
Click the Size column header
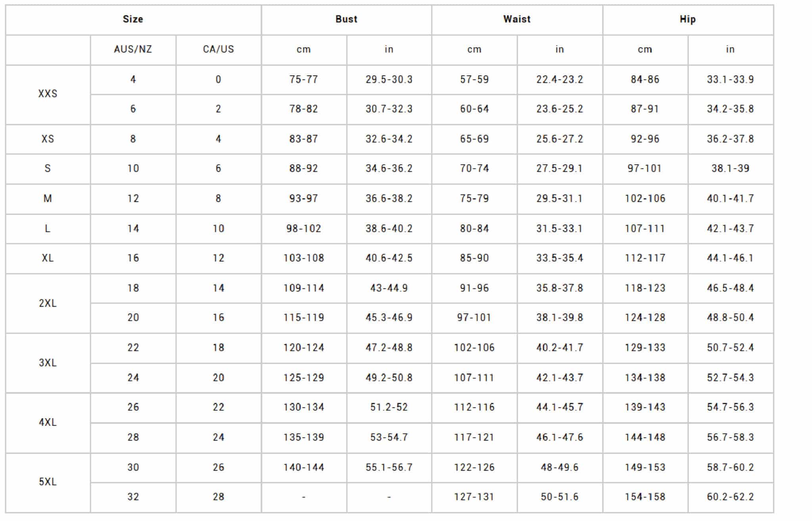(x=133, y=19)
